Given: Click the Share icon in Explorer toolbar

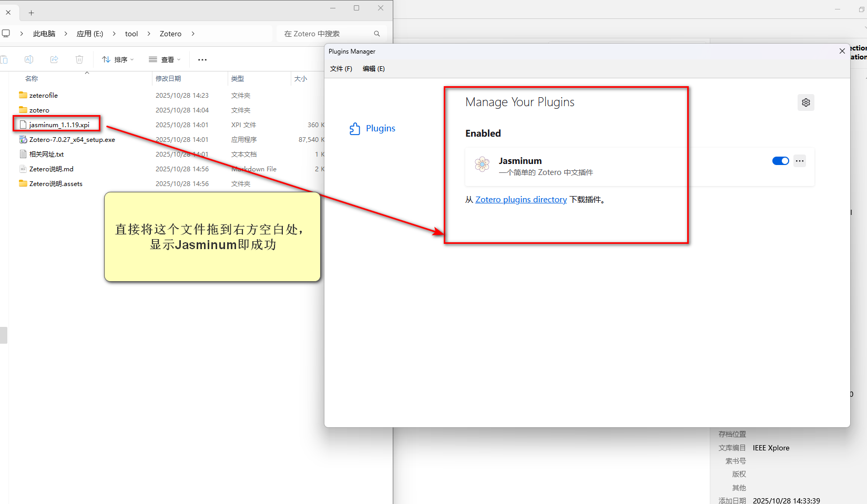Looking at the screenshot, I should tap(54, 59).
